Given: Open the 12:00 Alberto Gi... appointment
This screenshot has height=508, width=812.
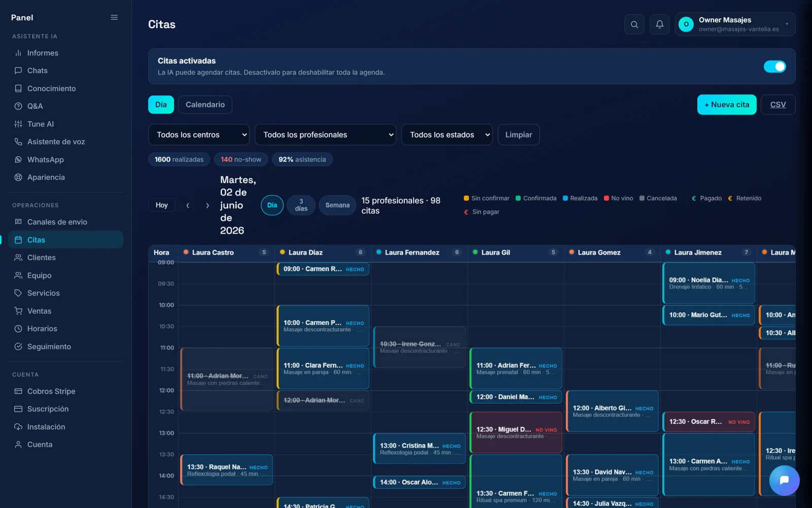Looking at the screenshot, I should [612, 411].
